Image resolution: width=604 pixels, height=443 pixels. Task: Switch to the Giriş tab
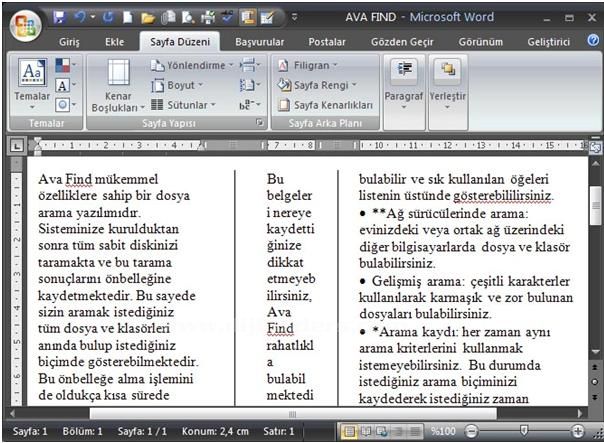coord(69,42)
